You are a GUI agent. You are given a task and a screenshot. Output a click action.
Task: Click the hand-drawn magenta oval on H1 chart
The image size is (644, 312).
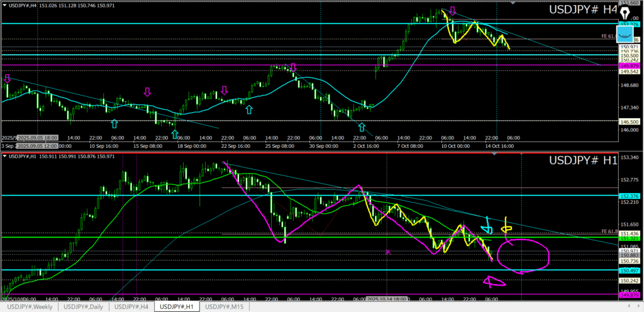523,255
